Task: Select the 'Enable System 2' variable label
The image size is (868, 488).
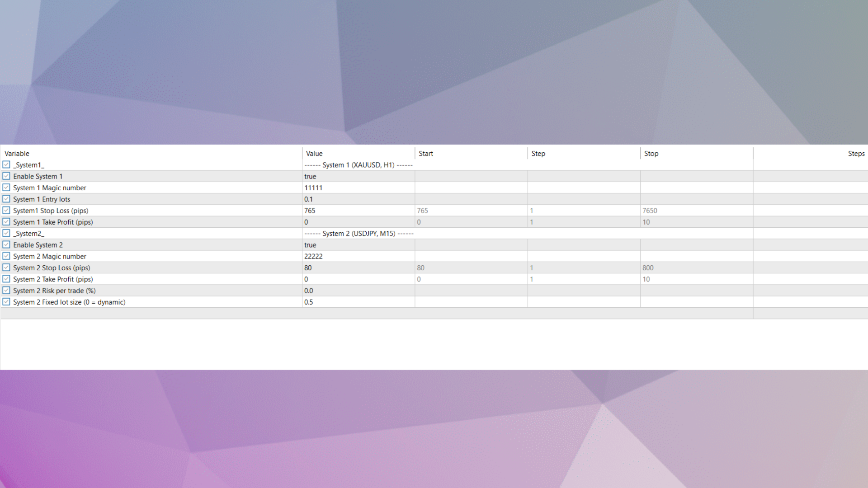Action: point(38,245)
